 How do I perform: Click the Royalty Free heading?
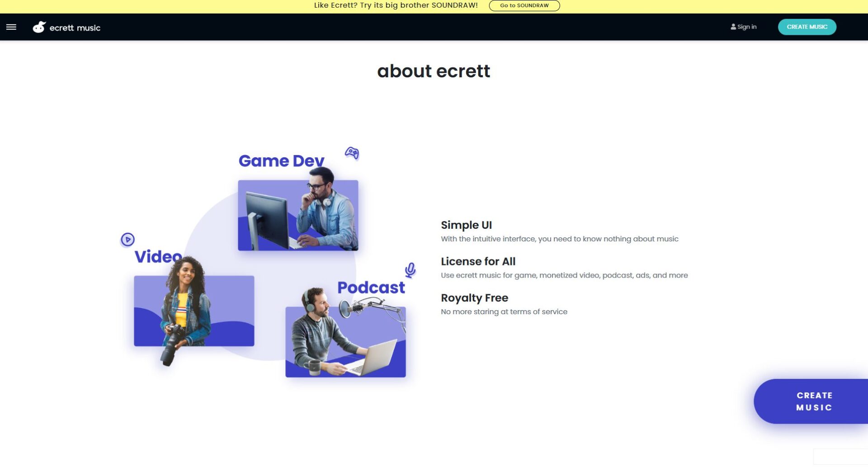coord(474,298)
